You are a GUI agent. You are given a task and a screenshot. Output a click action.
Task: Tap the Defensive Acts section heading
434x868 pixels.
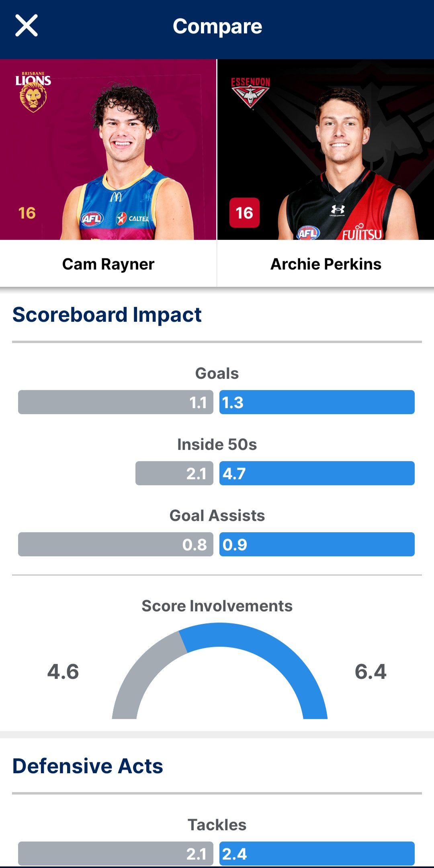tap(88, 766)
